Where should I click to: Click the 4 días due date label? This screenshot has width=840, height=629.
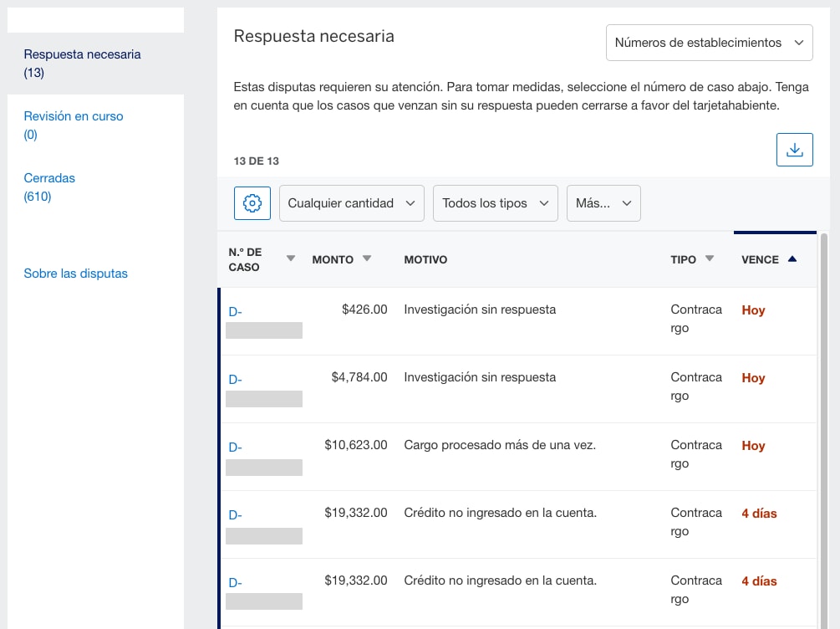[x=759, y=514]
